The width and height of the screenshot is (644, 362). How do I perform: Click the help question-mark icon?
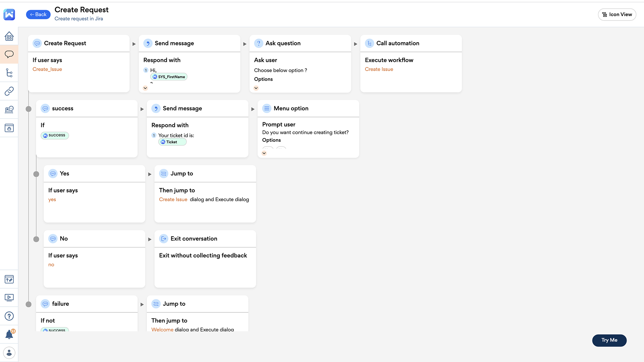[x=9, y=316]
